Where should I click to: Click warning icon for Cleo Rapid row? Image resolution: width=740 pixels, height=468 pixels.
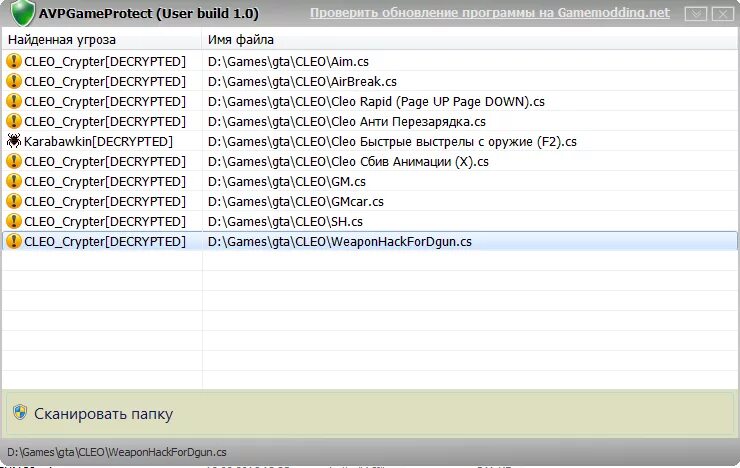click(14, 101)
